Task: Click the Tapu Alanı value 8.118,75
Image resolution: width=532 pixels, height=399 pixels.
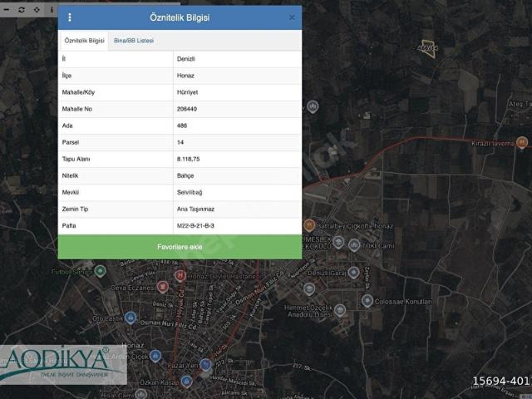Action: (x=188, y=159)
